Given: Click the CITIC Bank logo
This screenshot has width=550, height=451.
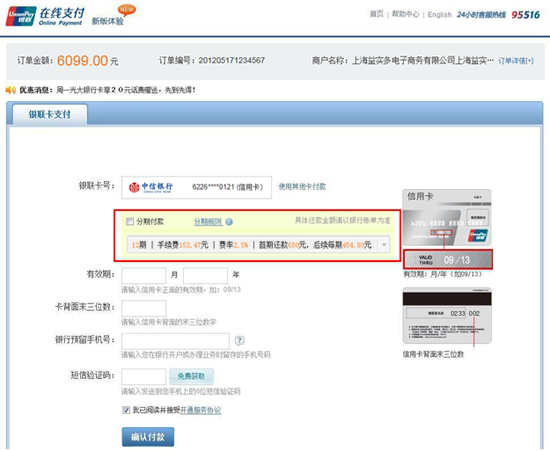Looking at the screenshot, I should 150,187.
